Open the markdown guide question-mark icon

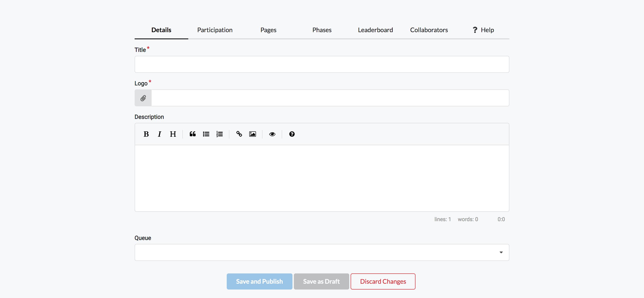pyautogui.click(x=292, y=134)
